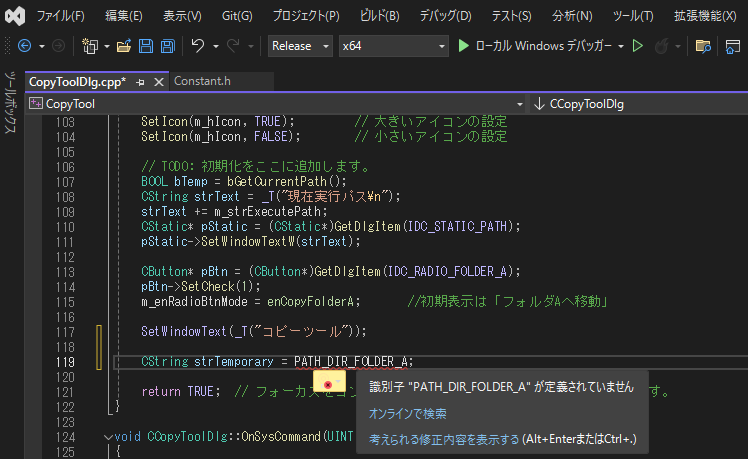The width and height of the screenshot is (748, 459).
Task: Click the start without debugging icon
Action: click(x=643, y=46)
